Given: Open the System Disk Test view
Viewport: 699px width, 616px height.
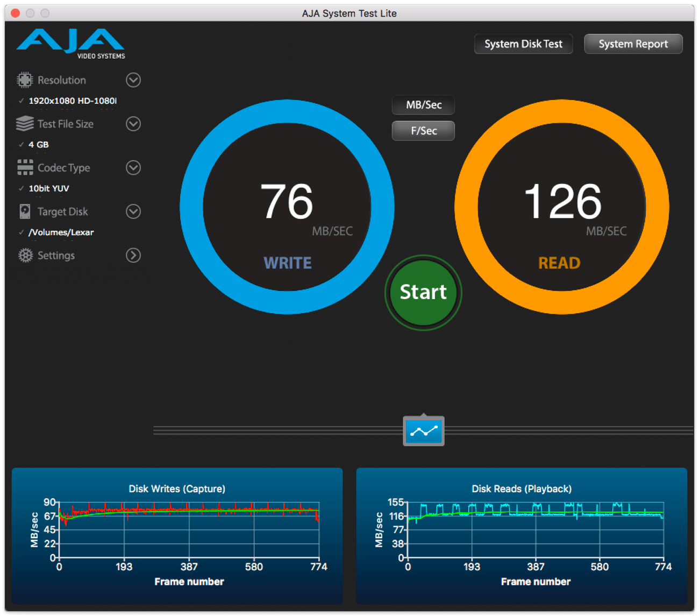Looking at the screenshot, I should coord(523,44).
